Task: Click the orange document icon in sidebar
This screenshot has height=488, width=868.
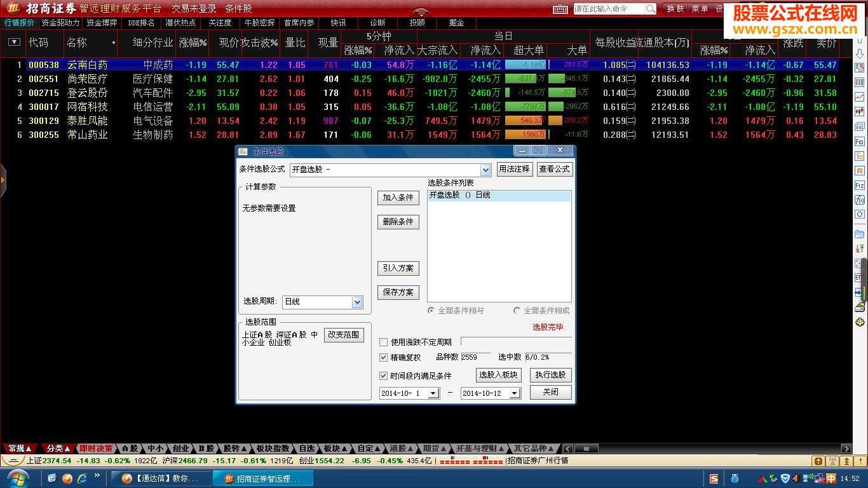Action: pos(859,171)
